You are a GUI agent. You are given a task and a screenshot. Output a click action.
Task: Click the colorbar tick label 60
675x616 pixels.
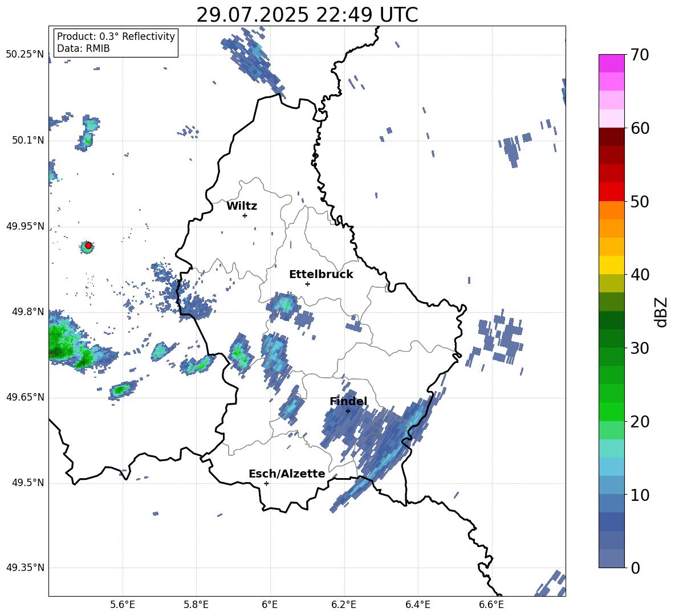coord(640,128)
